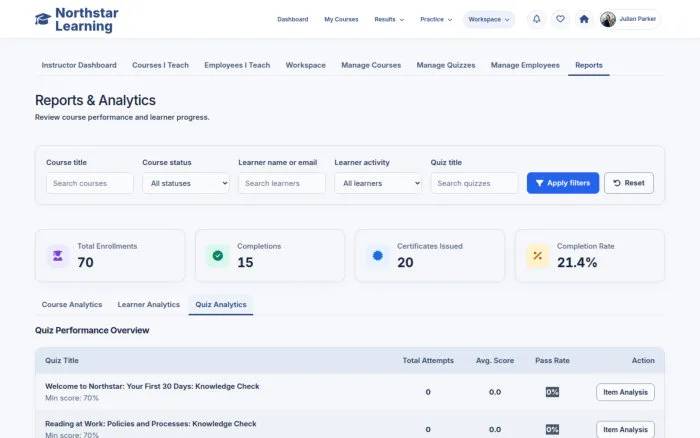Click the Reset button
Image resolution: width=700 pixels, height=438 pixels.
coord(629,183)
